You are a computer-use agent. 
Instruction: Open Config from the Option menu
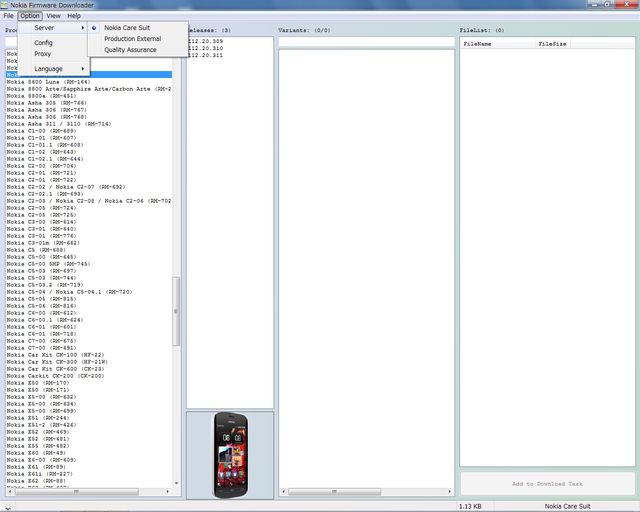[x=43, y=43]
